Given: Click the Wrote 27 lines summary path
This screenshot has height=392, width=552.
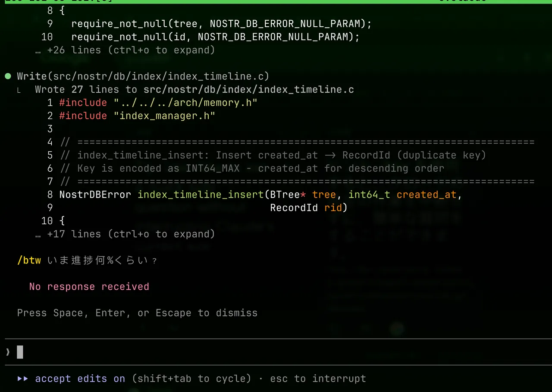Looking at the screenshot, I should click(248, 90).
